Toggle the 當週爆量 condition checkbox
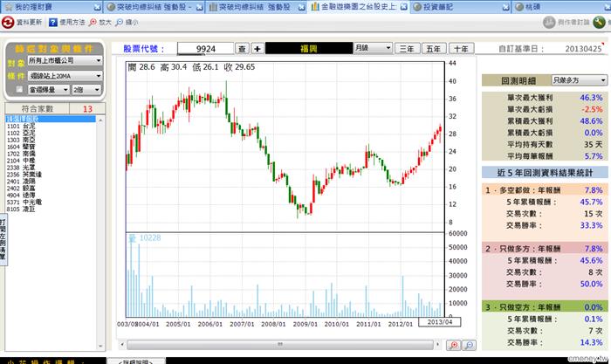Screen dimensions: 611x364 coord(19,90)
